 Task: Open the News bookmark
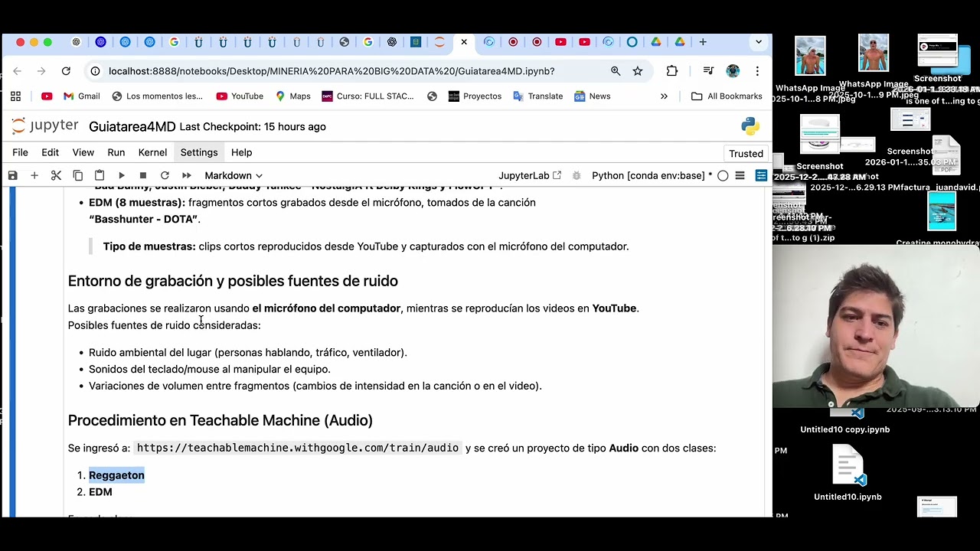point(593,96)
